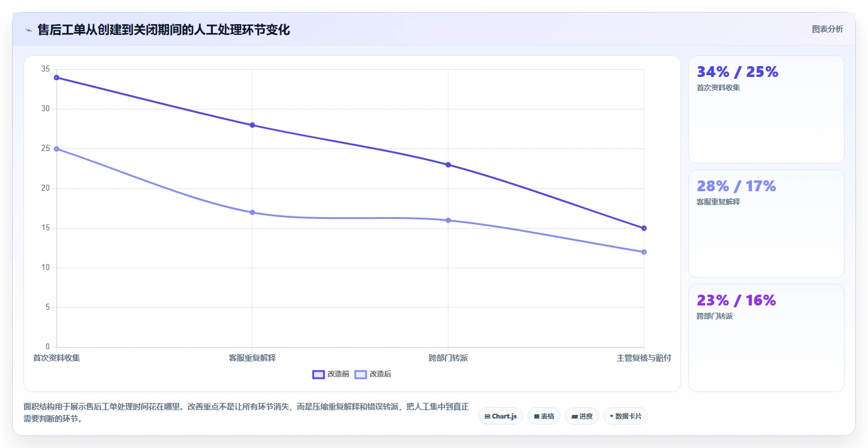Click the 跨部门转派 x-axis label
The height and width of the screenshot is (448, 868).
point(448,358)
